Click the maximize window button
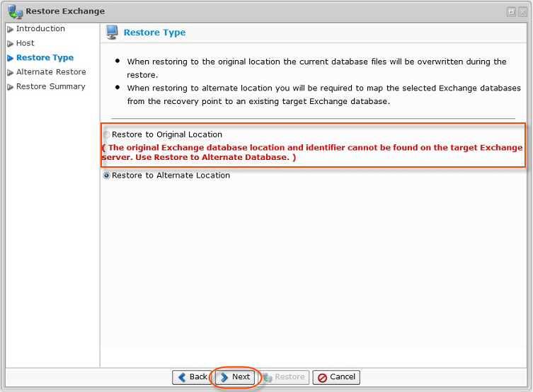Screen dimensions: 533x392 511,12
